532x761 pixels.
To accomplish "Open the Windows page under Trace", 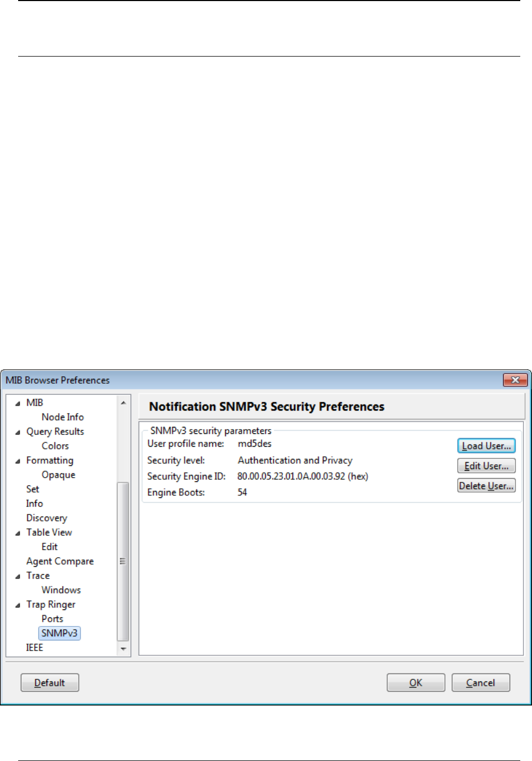I will coord(61,590).
